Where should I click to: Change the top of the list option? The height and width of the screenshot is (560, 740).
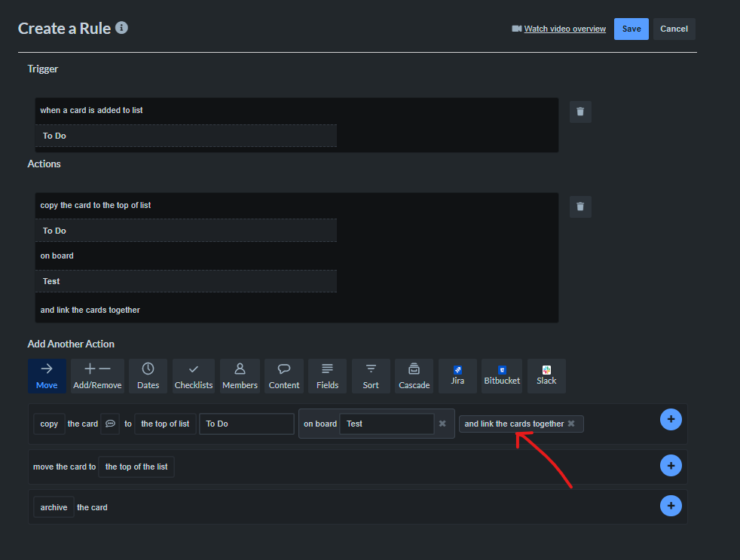pos(136,467)
